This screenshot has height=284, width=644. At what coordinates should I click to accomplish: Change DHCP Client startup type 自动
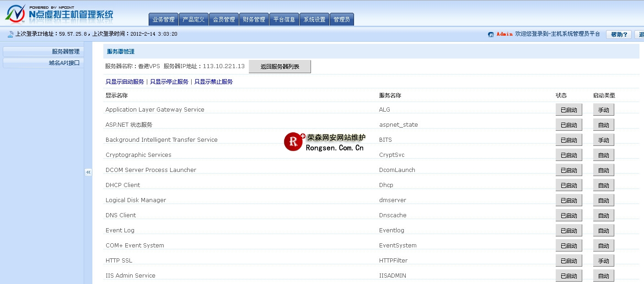tap(603, 185)
